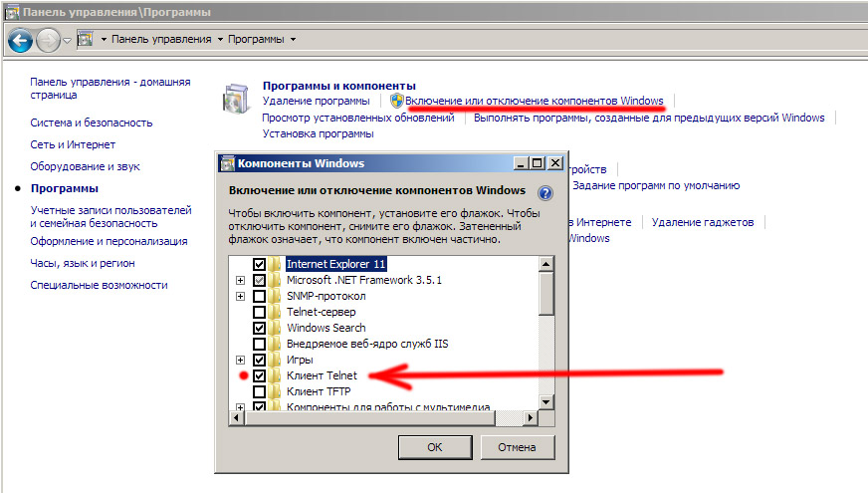Screen dimensions: 868x493
Task: Click the UAC shield icon beside Windows components link
Action: (395, 102)
